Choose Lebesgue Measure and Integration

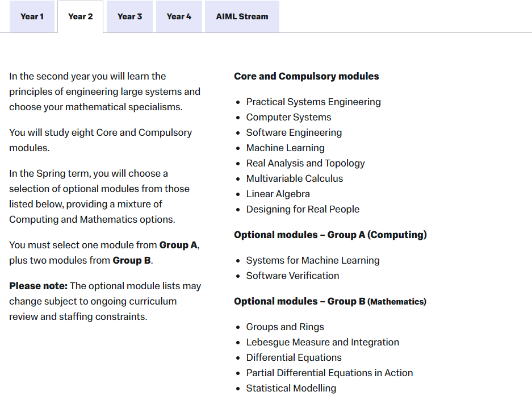[x=322, y=342]
